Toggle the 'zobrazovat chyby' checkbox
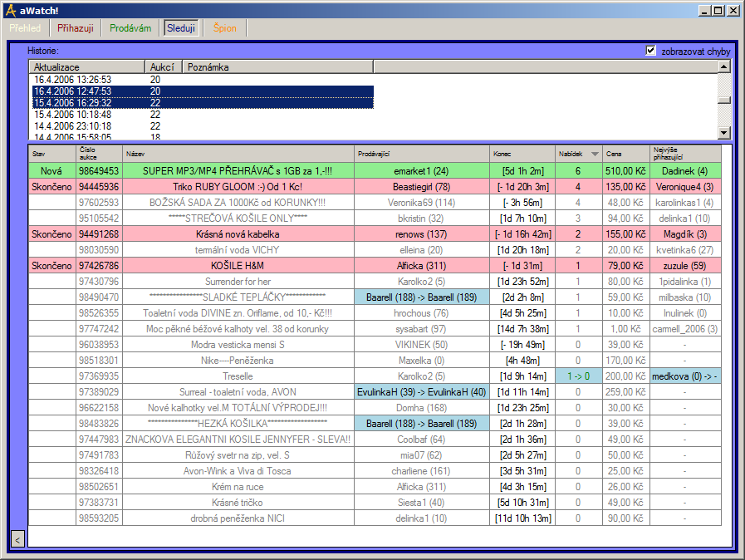Image resolution: width=745 pixels, height=560 pixels. tap(651, 51)
